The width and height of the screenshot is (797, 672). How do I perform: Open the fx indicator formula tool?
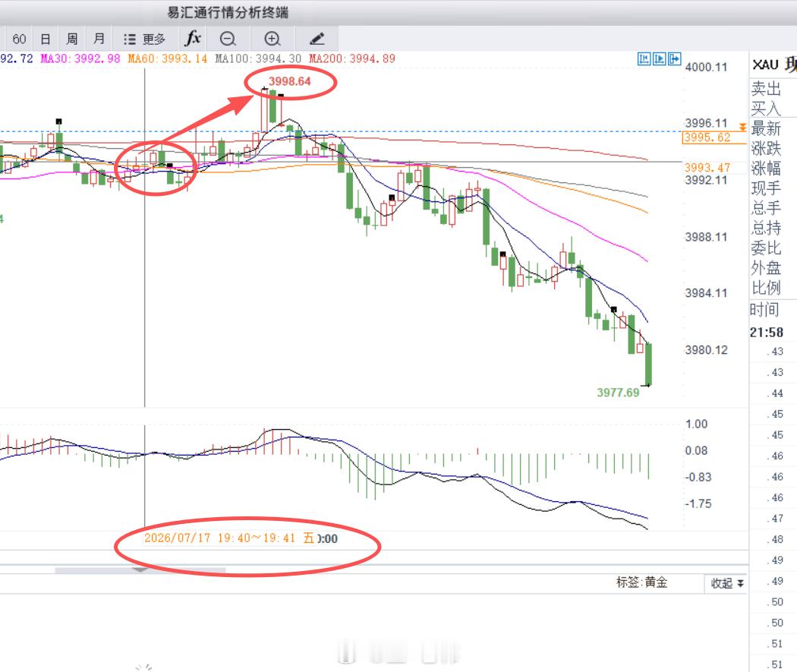[193, 38]
